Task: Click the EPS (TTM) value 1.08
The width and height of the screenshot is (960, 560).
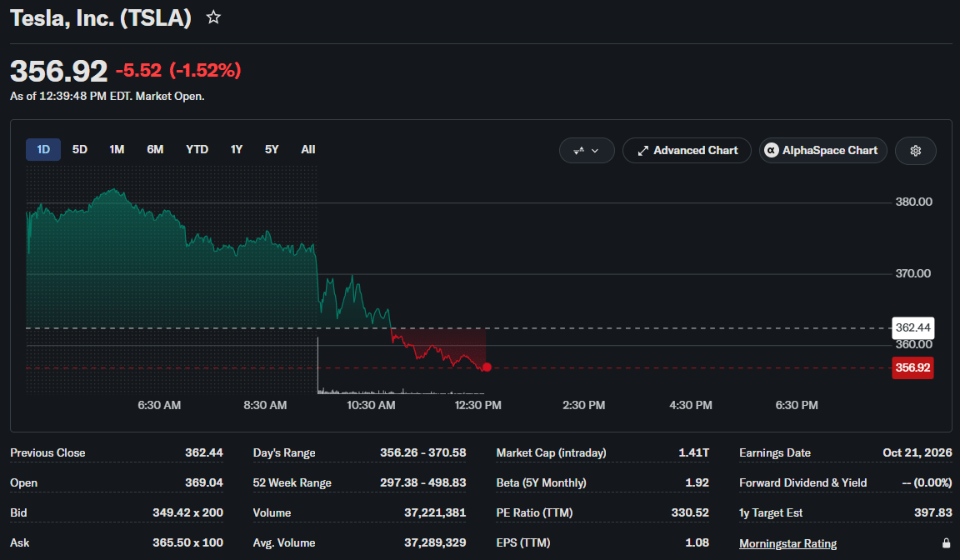Action: [x=697, y=542]
